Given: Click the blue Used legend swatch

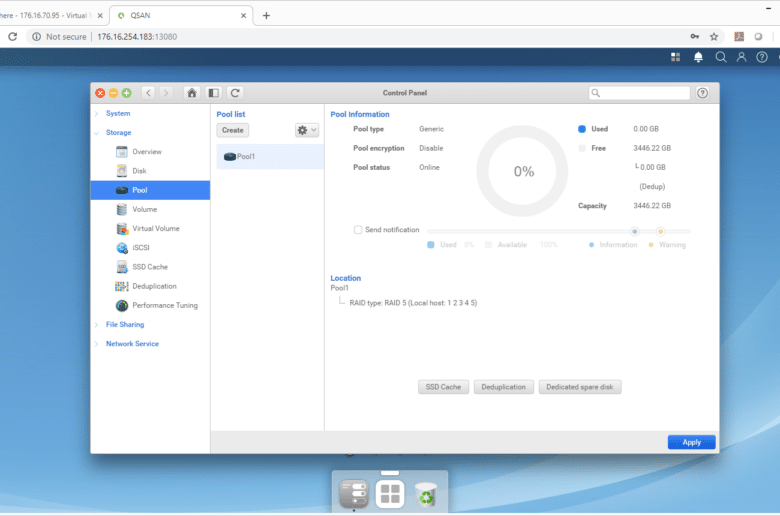Looking at the screenshot, I should (x=582, y=129).
